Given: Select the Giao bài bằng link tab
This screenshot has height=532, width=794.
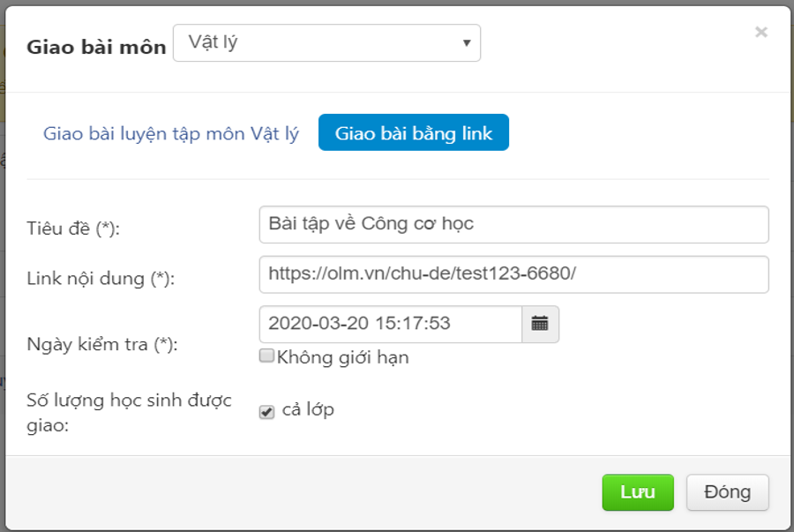Looking at the screenshot, I should (413, 133).
